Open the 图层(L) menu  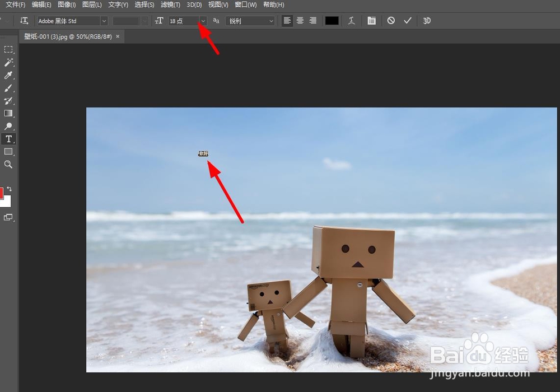click(92, 4)
